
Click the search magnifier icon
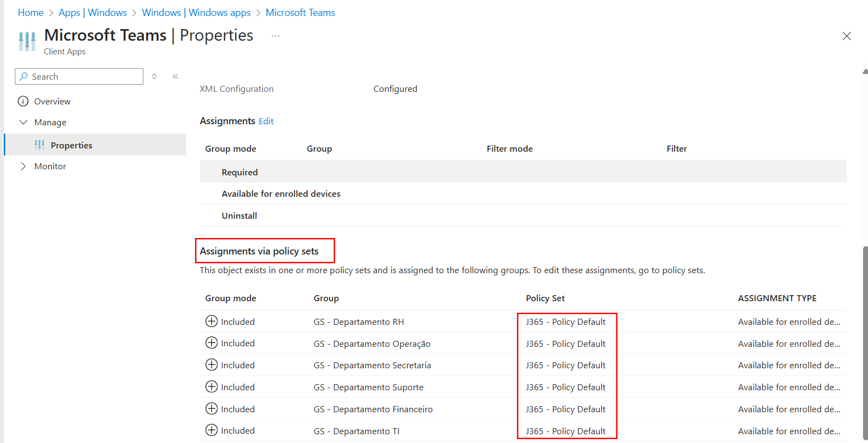[24, 76]
